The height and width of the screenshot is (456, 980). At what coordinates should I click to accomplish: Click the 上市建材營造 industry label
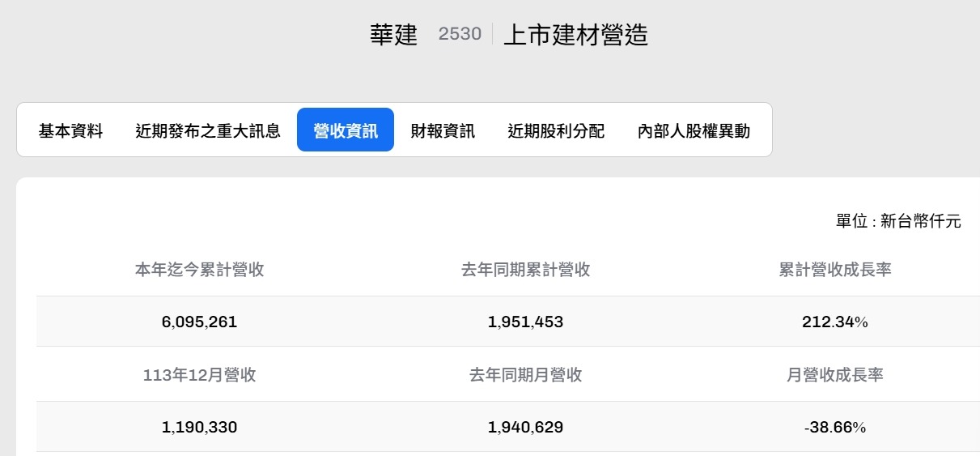pos(576,35)
